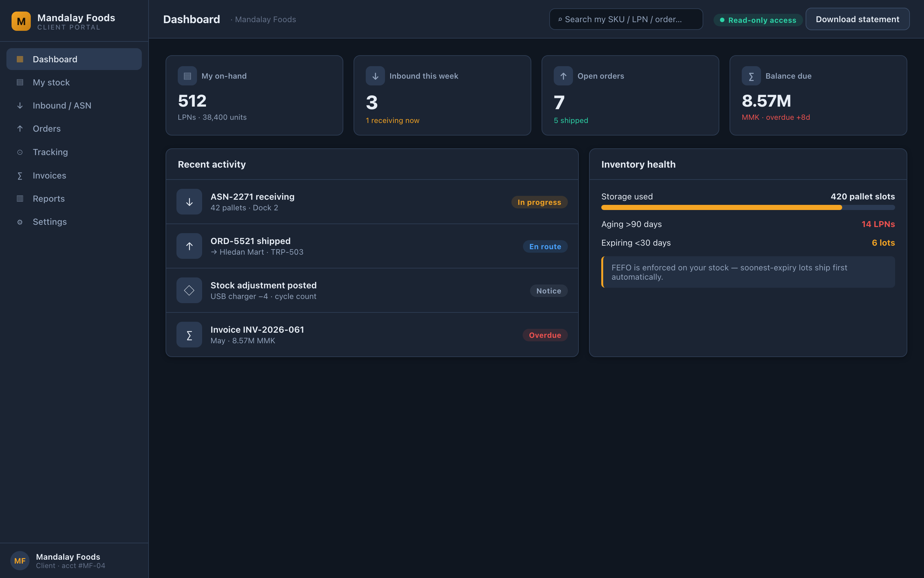
Task: Click the 1 receiving now text
Action: pos(392,120)
